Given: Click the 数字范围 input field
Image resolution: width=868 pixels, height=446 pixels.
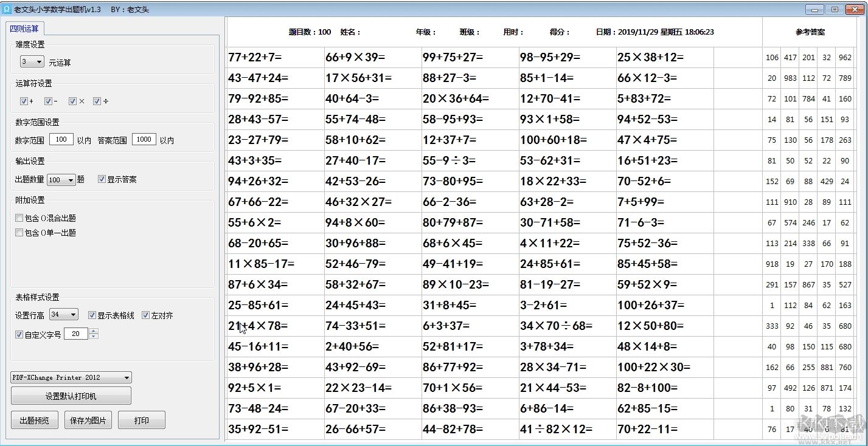Looking at the screenshot, I should click(x=61, y=140).
